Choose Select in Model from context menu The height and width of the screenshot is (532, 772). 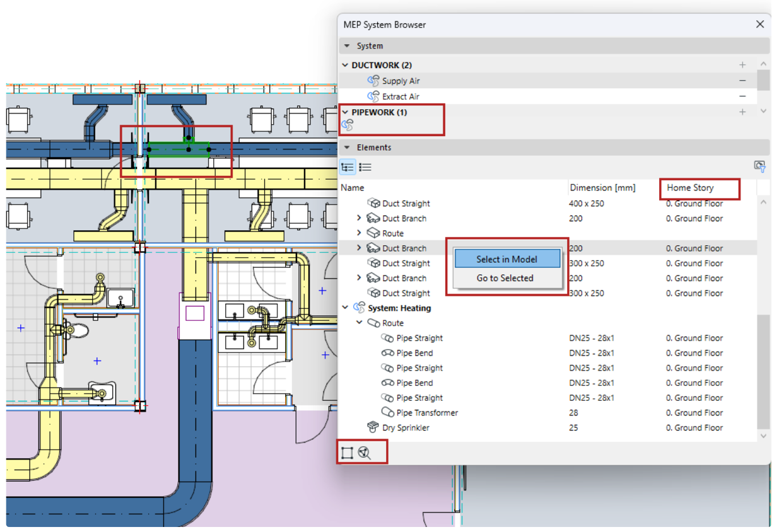(506, 259)
